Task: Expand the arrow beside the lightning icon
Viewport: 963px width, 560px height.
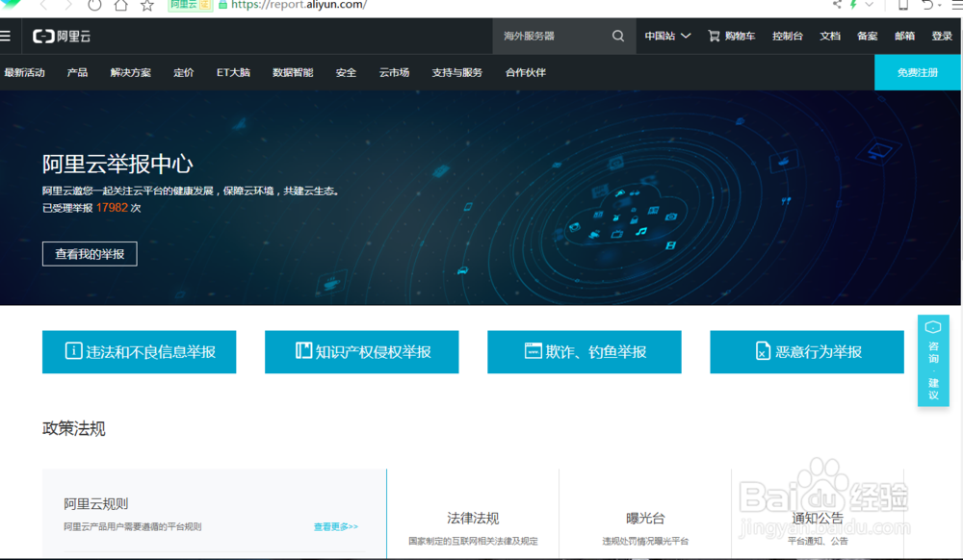Action: [869, 4]
